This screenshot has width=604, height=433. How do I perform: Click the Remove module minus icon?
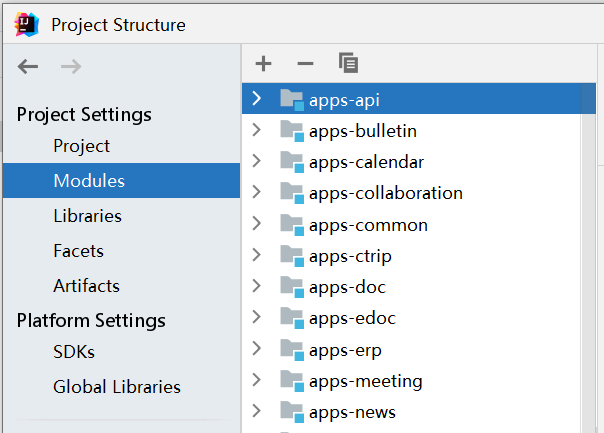[x=305, y=64]
